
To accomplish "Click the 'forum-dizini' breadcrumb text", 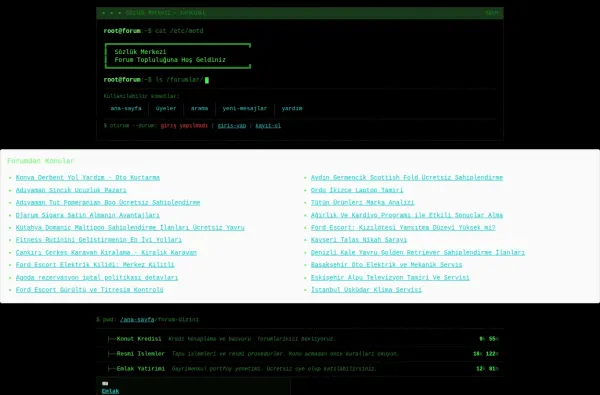I will point(178,320).
